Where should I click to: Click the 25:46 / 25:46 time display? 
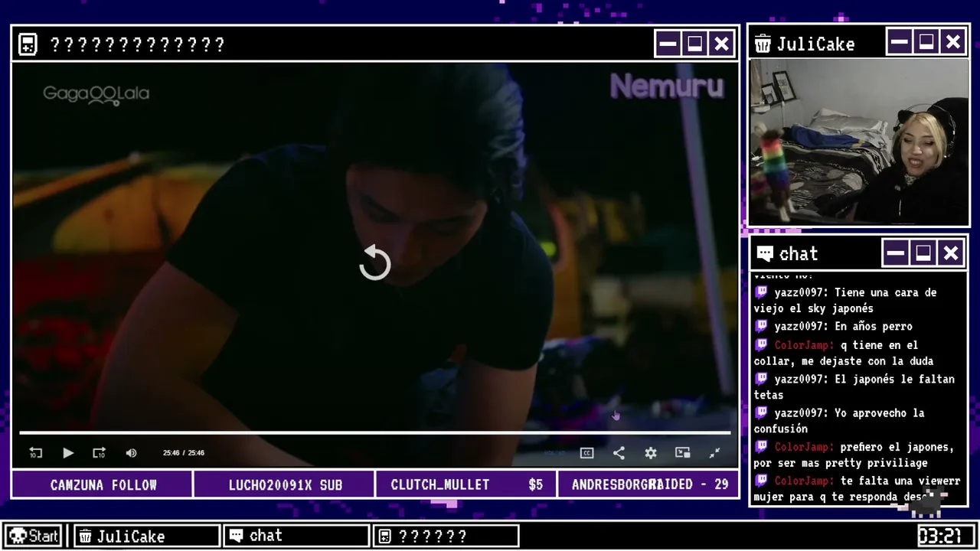coord(184,453)
